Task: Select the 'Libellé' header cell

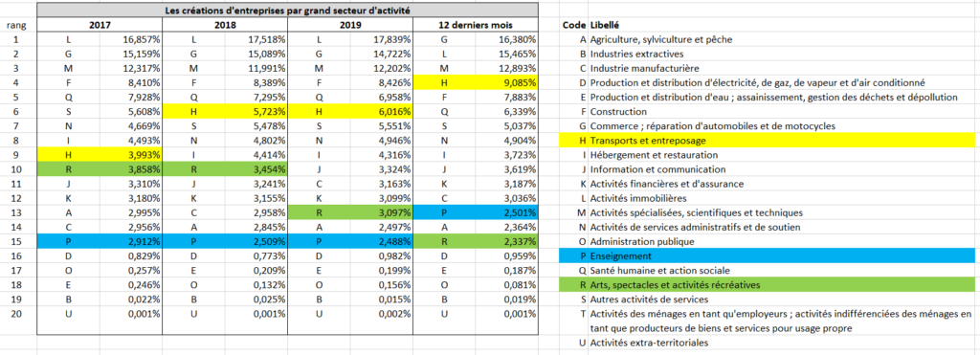Action: pos(781,25)
